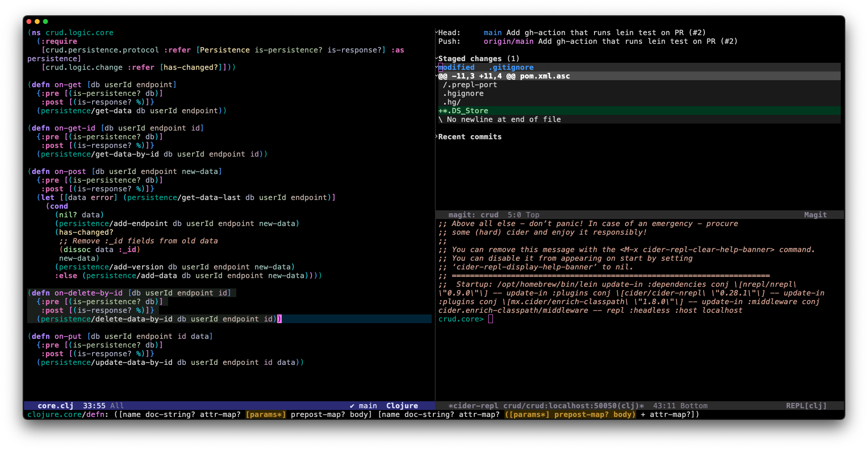This screenshot has width=868, height=450.
Task: Click the Clojure major mode label
Action: 402,405
